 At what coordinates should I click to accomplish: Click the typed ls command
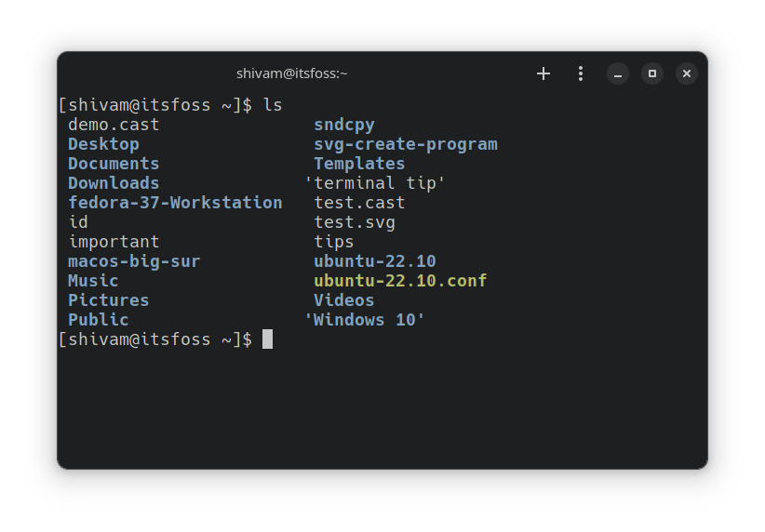coord(272,105)
